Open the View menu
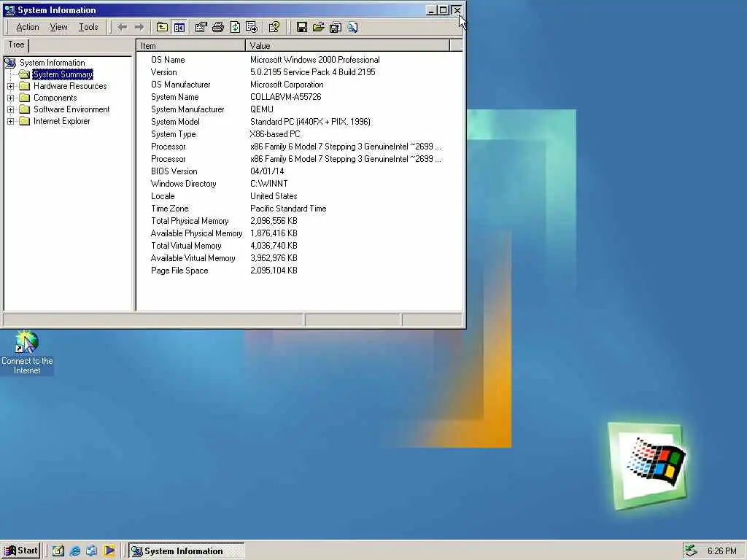Image resolution: width=747 pixels, height=560 pixels. click(58, 27)
